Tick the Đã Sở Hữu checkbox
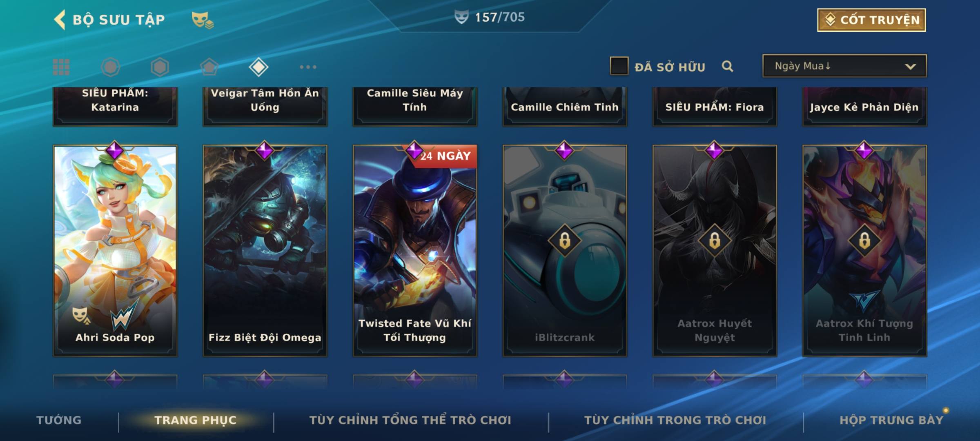Image resolution: width=980 pixels, height=441 pixels. click(x=619, y=66)
